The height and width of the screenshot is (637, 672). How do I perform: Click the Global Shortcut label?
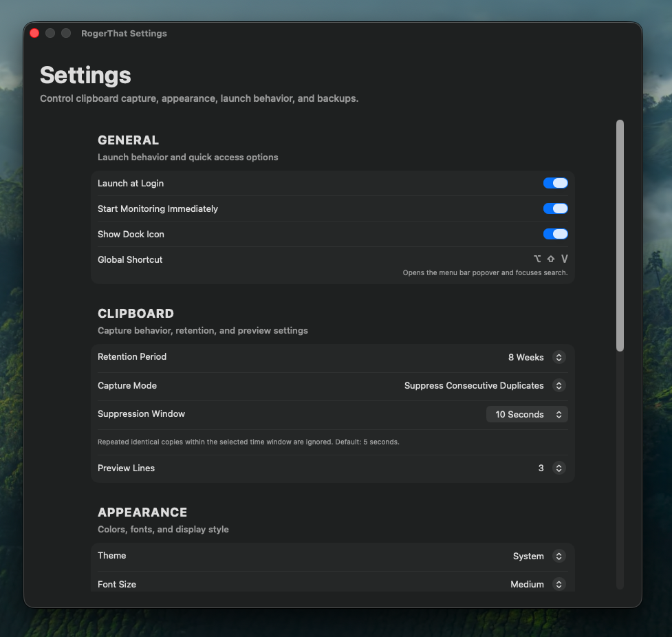click(130, 259)
